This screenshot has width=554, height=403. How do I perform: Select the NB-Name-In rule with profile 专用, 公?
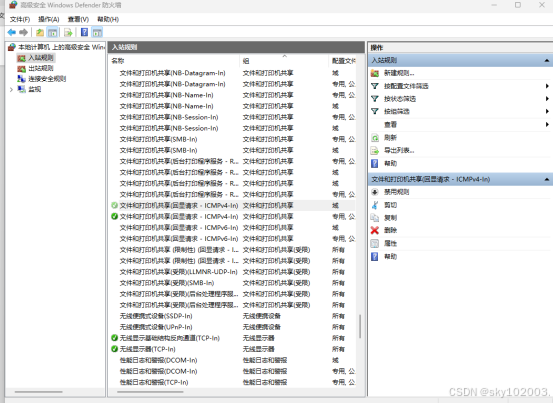point(232,95)
